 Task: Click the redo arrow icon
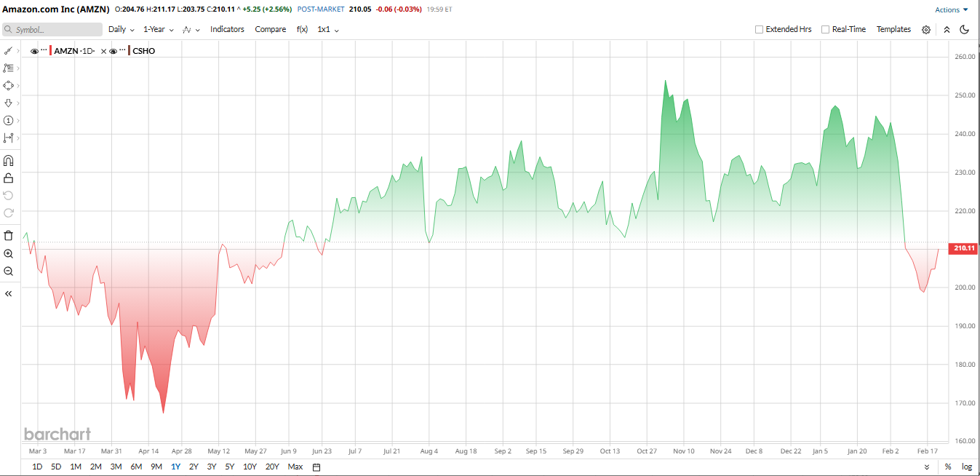[9, 213]
